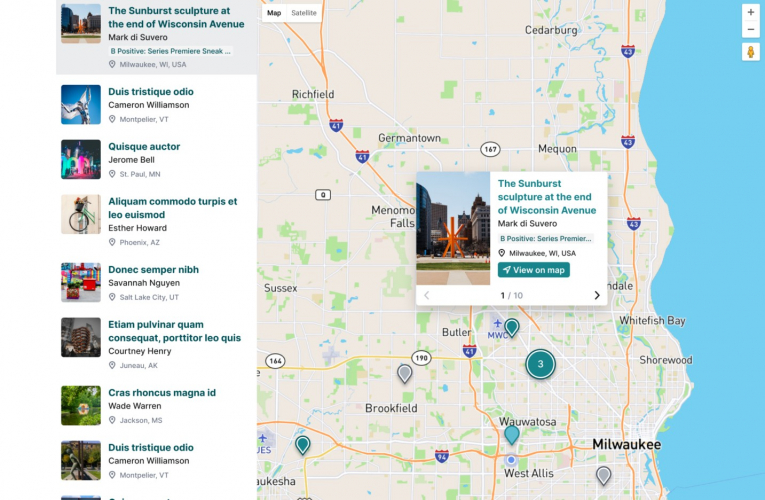765x500 pixels.
Task: Click the popup sculpture photo
Action: [x=453, y=228]
